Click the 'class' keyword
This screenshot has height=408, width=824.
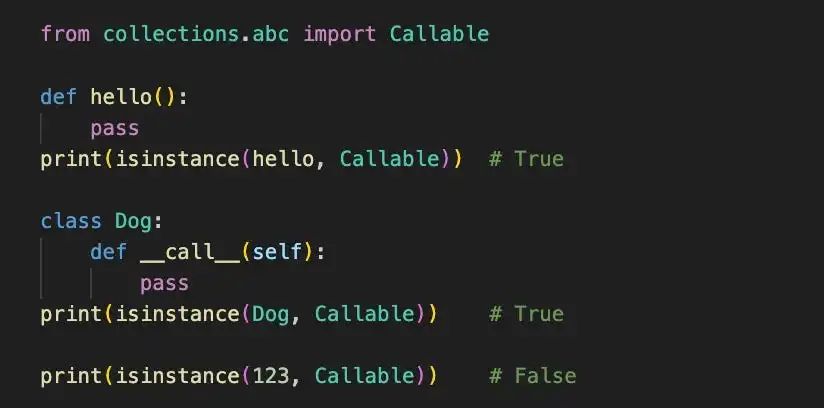71,221
